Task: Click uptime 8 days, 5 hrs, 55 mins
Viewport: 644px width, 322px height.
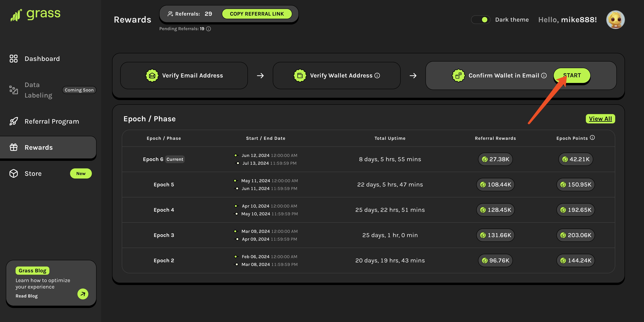Action: point(390,159)
